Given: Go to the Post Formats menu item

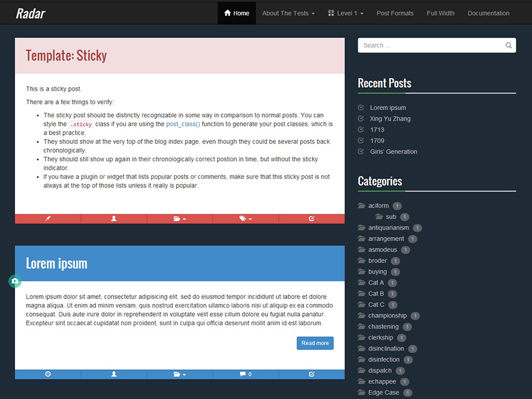Looking at the screenshot, I should pyautogui.click(x=395, y=13).
